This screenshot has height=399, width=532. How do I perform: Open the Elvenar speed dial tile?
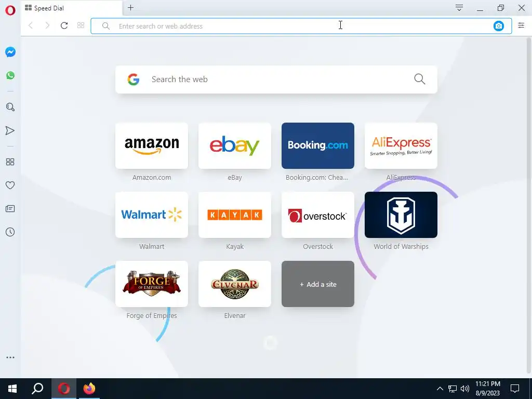[x=235, y=284]
